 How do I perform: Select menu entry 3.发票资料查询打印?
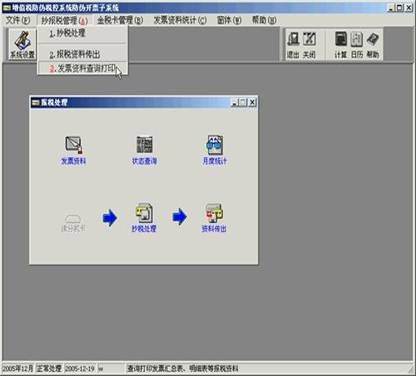pyautogui.click(x=82, y=69)
